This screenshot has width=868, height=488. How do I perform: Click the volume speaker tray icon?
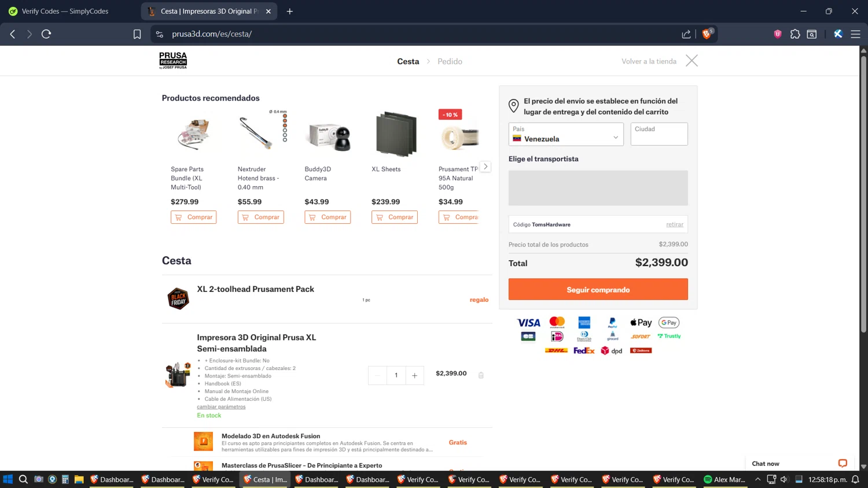tap(784, 479)
